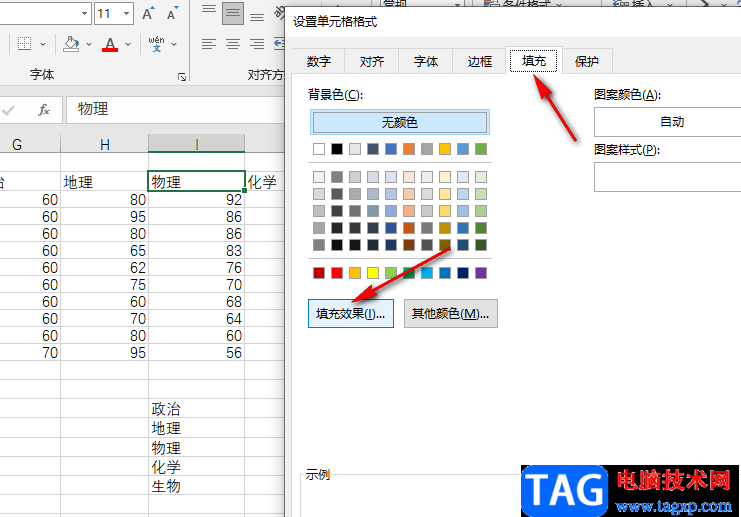Pick the white swatch in theme row
Image resolution: width=741 pixels, height=517 pixels.
tap(319, 149)
